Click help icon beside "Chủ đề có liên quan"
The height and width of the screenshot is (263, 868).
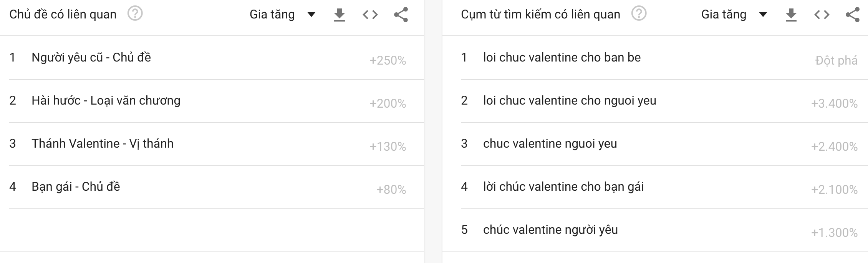coord(135,14)
